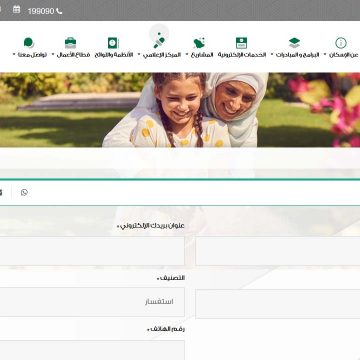The image size is (360, 360).
Task: Open the التصنيف dropdown showing استفسار
Action: point(92,302)
